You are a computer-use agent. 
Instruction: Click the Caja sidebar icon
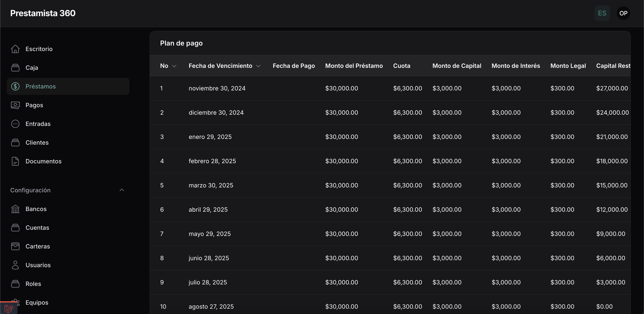(15, 68)
